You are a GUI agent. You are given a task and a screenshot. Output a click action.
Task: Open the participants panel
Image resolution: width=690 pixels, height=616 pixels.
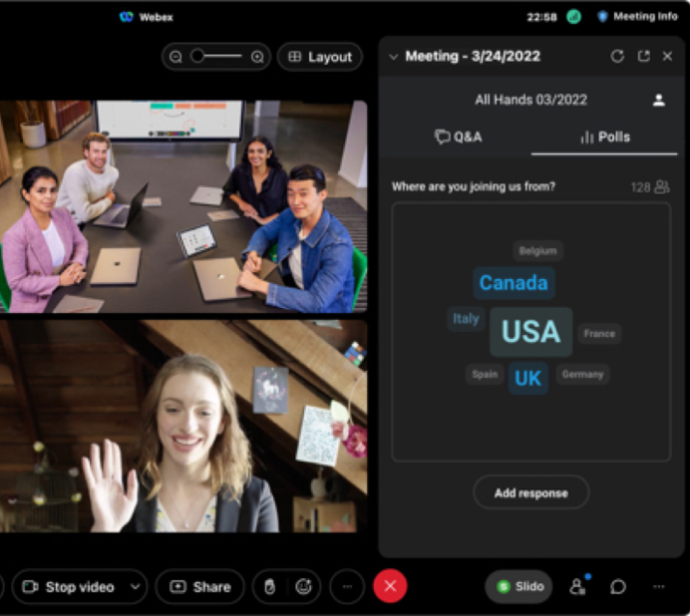pyautogui.click(x=577, y=587)
